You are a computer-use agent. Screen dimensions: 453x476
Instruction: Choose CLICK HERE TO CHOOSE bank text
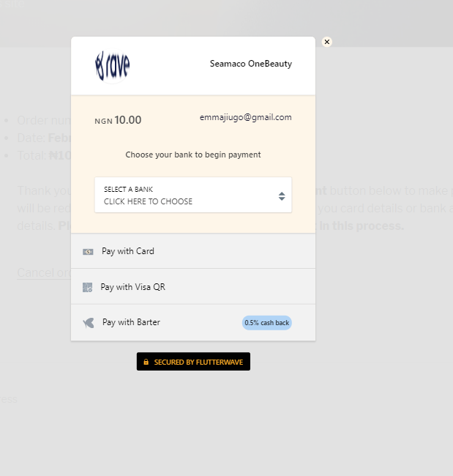(x=148, y=201)
